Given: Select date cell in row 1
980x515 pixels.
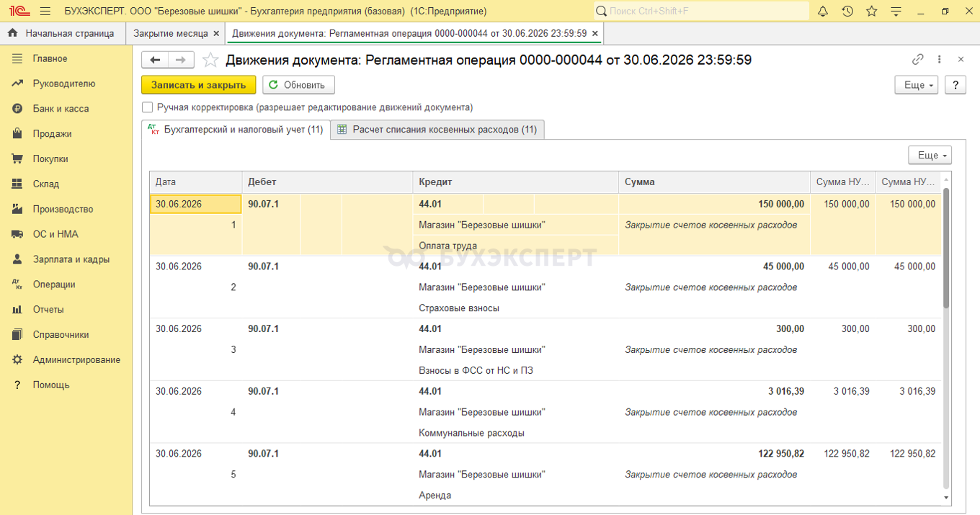Looking at the screenshot, I should tap(195, 204).
